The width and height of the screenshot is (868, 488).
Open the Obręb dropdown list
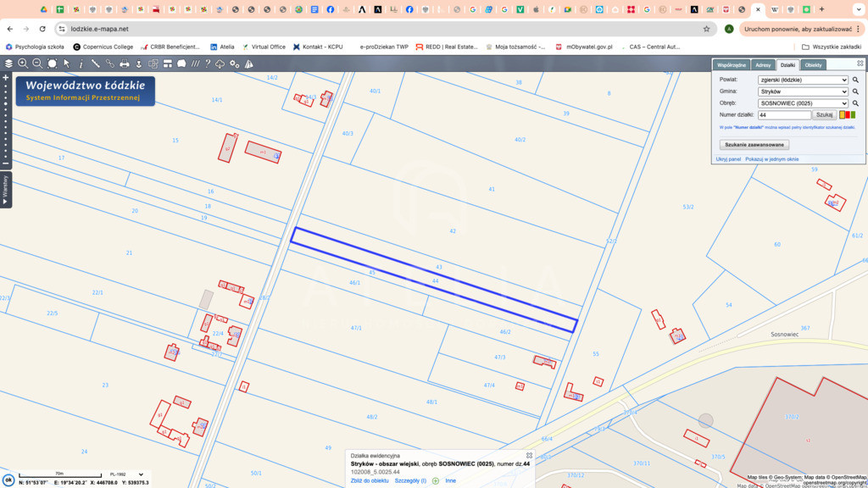[x=802, y=103]
